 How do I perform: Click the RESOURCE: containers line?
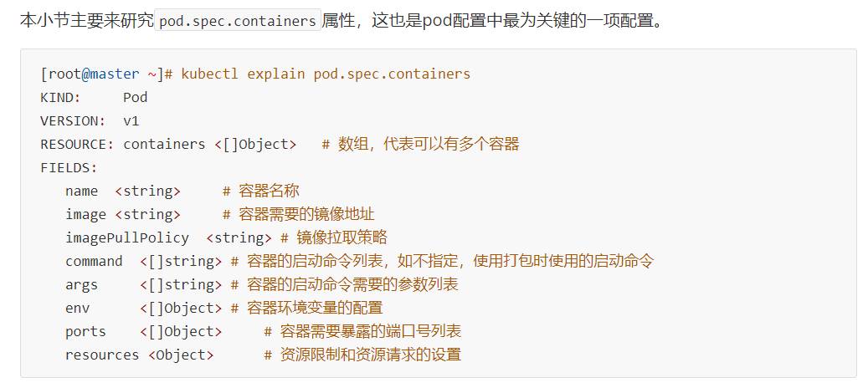click(280, 145)
